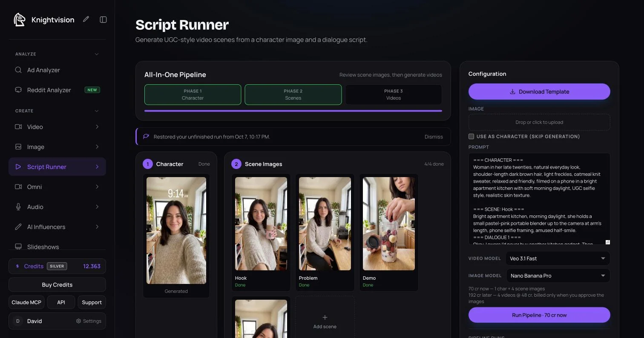The width and height of the screenshot is (644, 338).
Task: Collapse the CREATE section
Action: coord(97,111)
